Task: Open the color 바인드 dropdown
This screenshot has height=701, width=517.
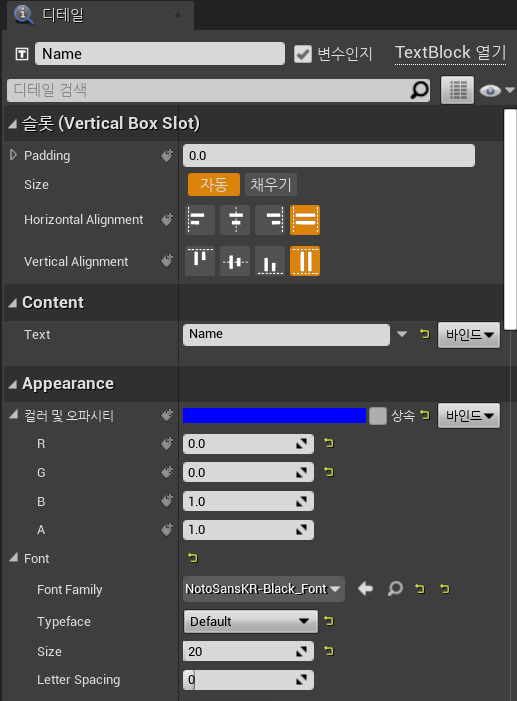Action: point(469,416)
